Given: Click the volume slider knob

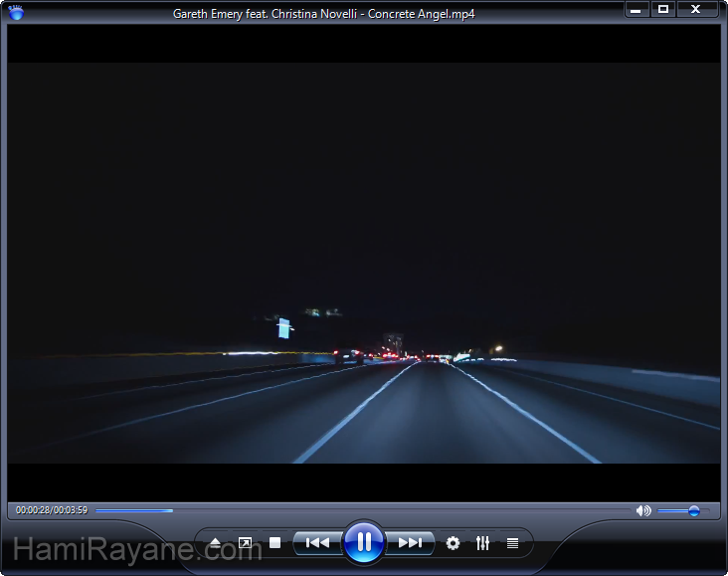Looking at the screenshot, I should tap(694, 511).
